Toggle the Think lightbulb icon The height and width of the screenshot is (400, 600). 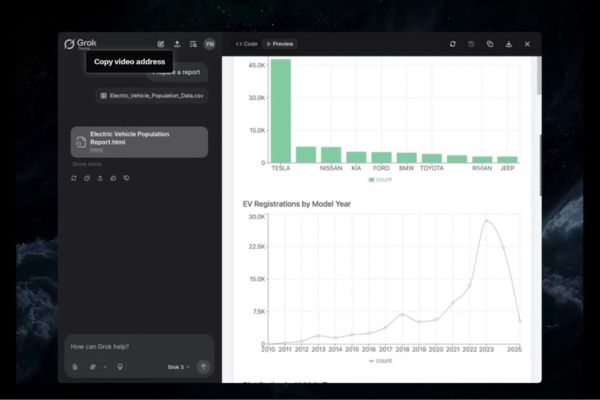point(120,367)
